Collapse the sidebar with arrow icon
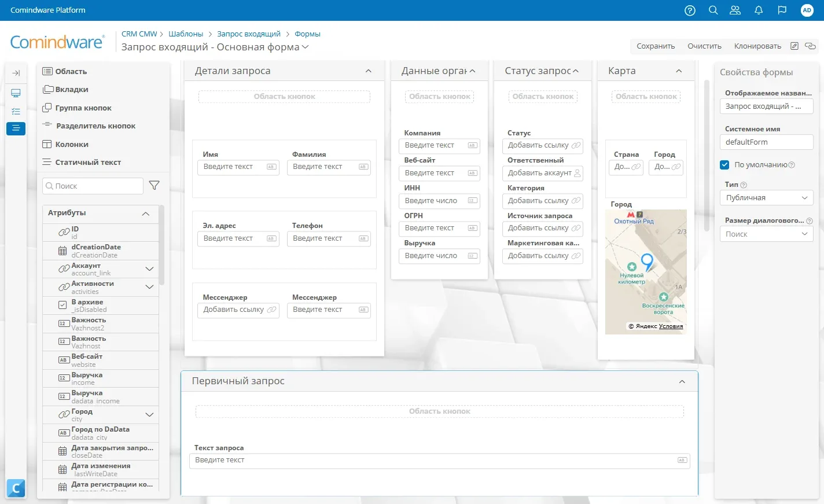 [16, 73]
